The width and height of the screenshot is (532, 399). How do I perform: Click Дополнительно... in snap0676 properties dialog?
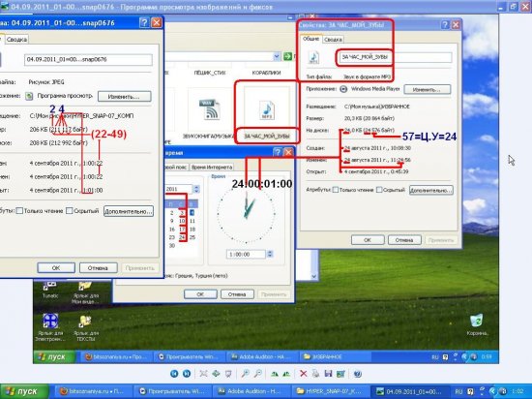[x=129, y=211]
